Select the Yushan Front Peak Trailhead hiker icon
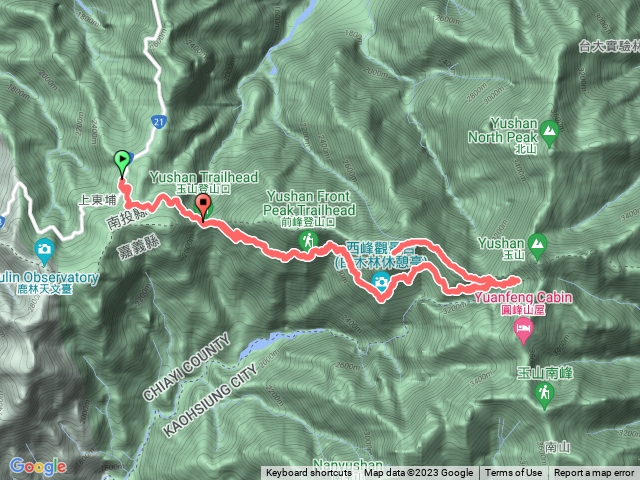Image resolution: width=640 pixels, height=480 pixels. tap(309, 241)
